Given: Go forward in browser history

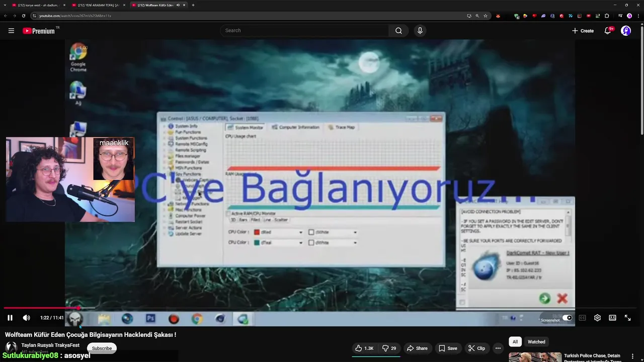Looking at the screenshot, I should (14, 16).
